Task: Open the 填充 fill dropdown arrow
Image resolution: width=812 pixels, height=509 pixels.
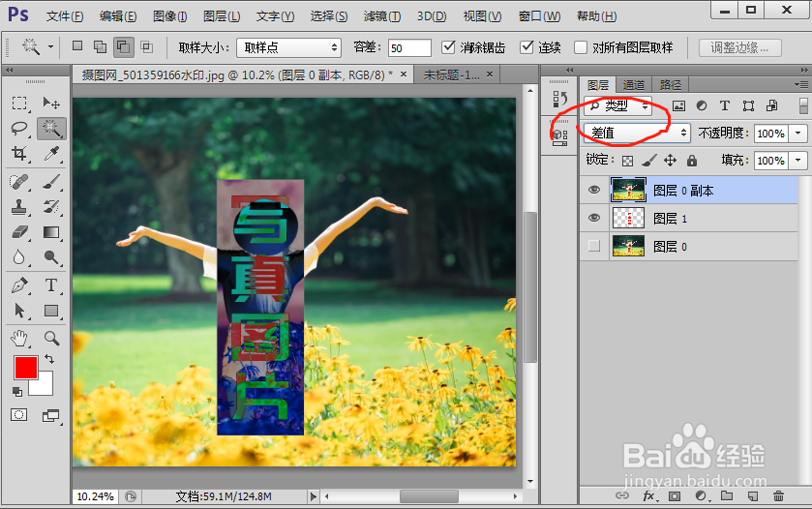Action: tap(798, 161)
